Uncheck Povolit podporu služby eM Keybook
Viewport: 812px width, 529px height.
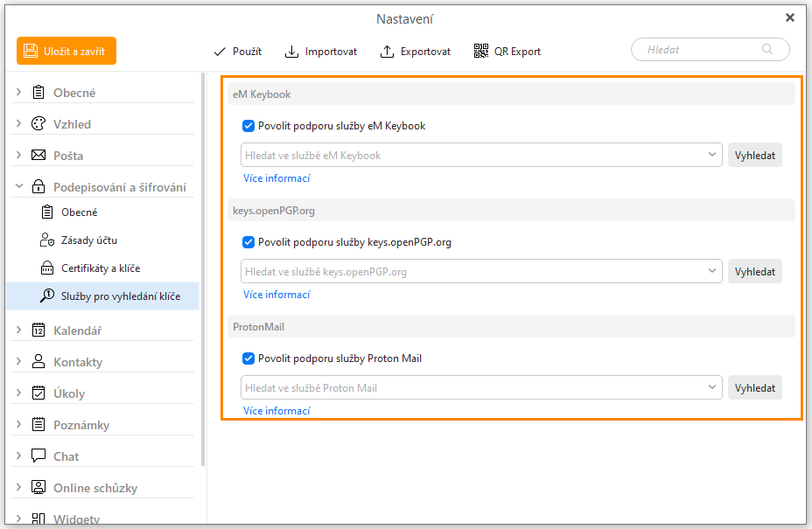[248, 126]
